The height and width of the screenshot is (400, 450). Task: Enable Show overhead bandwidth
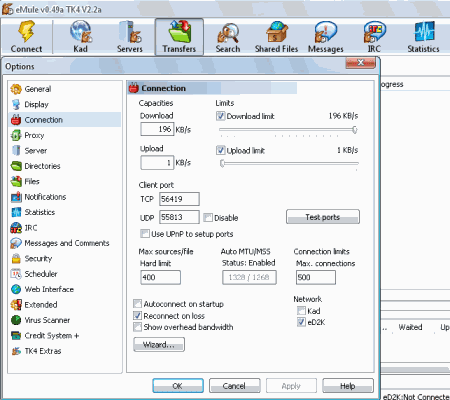click(x=137, y=327)
